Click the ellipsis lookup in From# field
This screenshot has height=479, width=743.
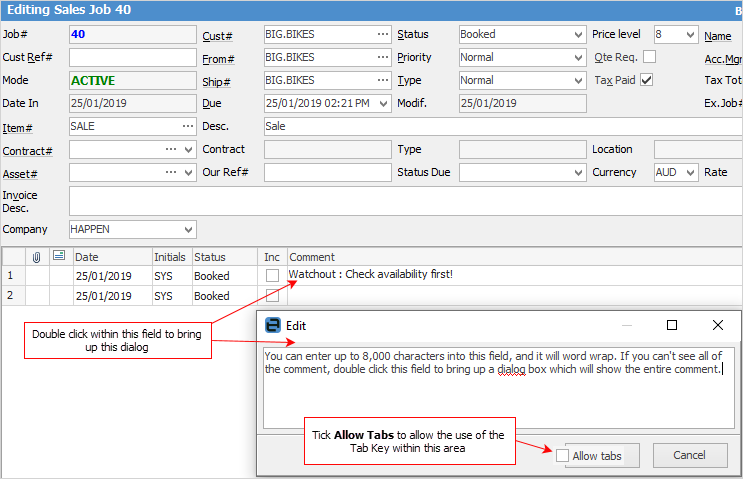point(383,58)
